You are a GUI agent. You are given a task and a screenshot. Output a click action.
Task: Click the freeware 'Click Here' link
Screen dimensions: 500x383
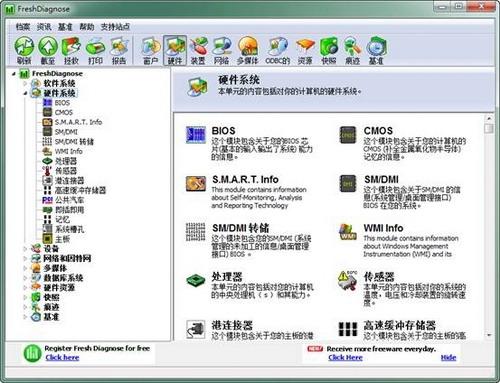345,357
